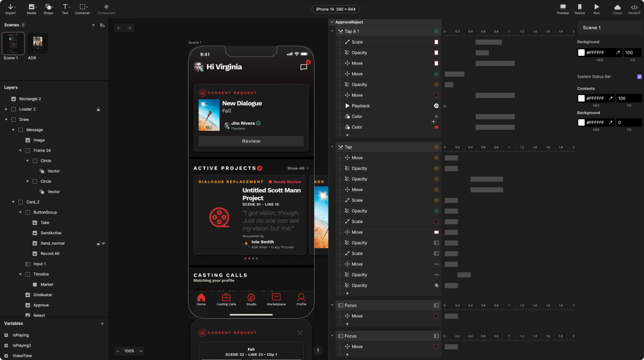This screenshot has height=360, width=644.
Task: Select the Text tool
Action: coord(65,9)
